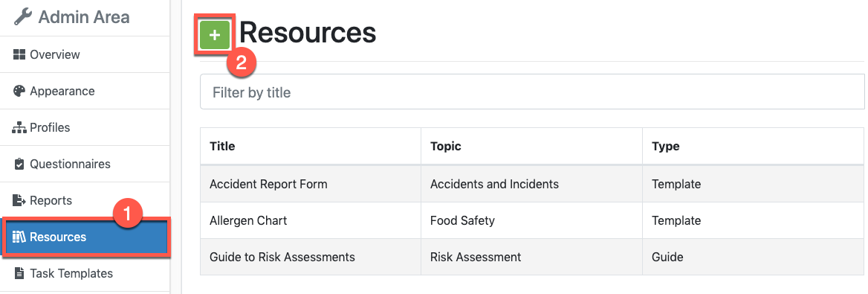
Task: Click the Overview grid icon
Action: click(x=19, y=54)
